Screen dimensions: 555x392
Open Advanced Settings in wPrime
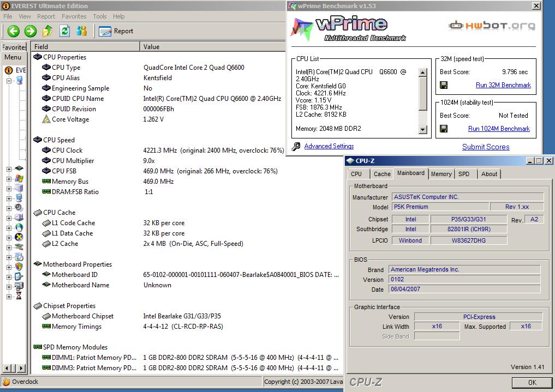point(329,146)
